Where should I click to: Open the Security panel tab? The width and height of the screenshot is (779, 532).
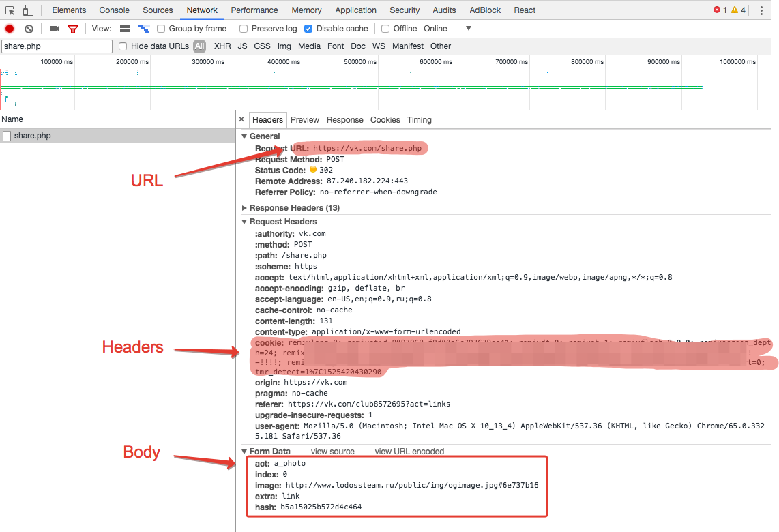pyautogui.click(x=405, y=10)
